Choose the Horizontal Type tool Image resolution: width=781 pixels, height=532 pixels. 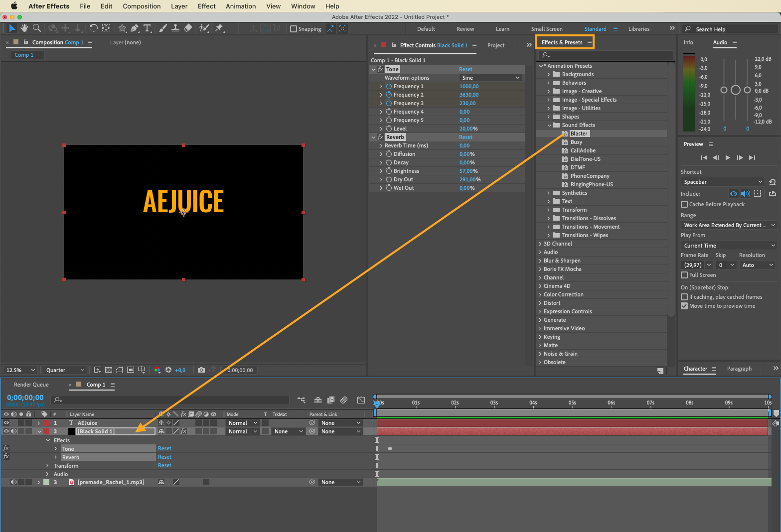pos(147,28)
